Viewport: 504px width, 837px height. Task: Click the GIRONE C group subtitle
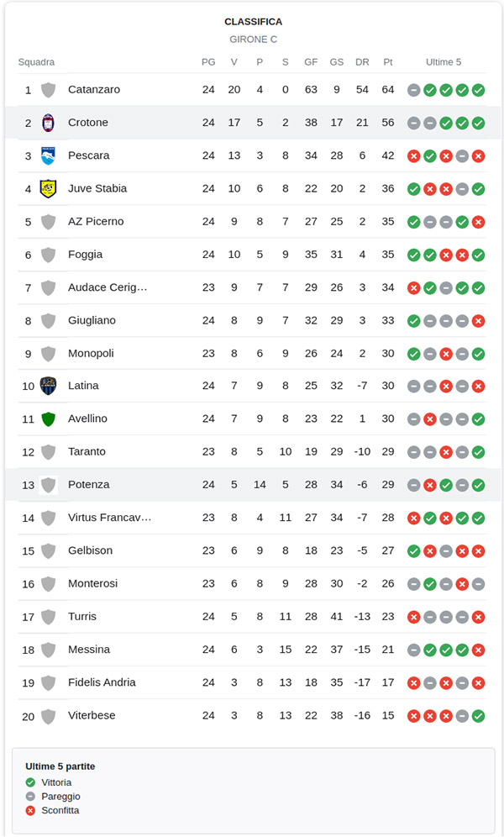(x=253, y=39)
